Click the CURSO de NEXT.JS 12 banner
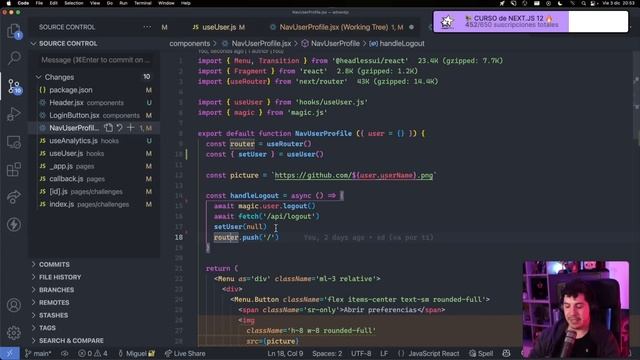 (531, 22)
